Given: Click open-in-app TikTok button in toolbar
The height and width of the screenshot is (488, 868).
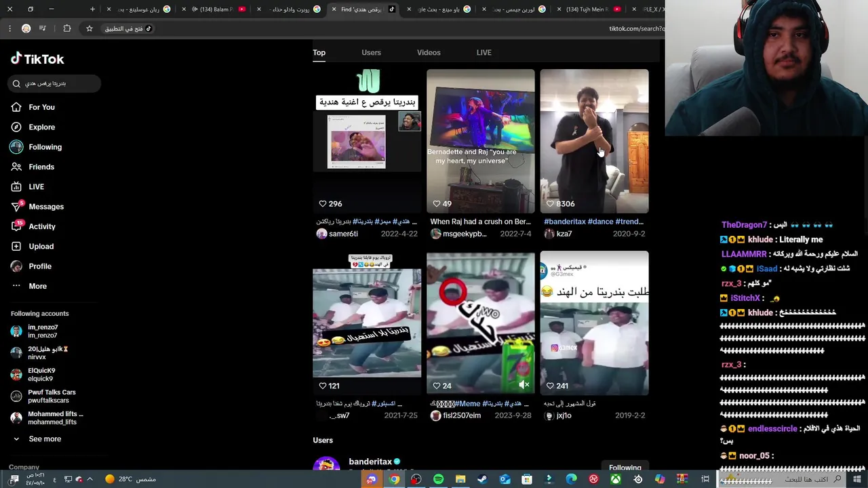Looking at the screenshot, I should tap(129, 28).
